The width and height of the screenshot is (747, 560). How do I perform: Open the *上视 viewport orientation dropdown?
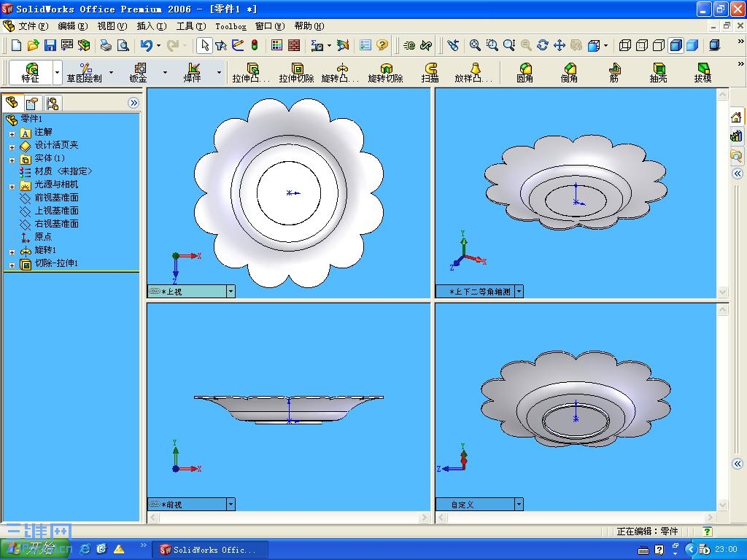pyautogui.click(x=231, y=292)
